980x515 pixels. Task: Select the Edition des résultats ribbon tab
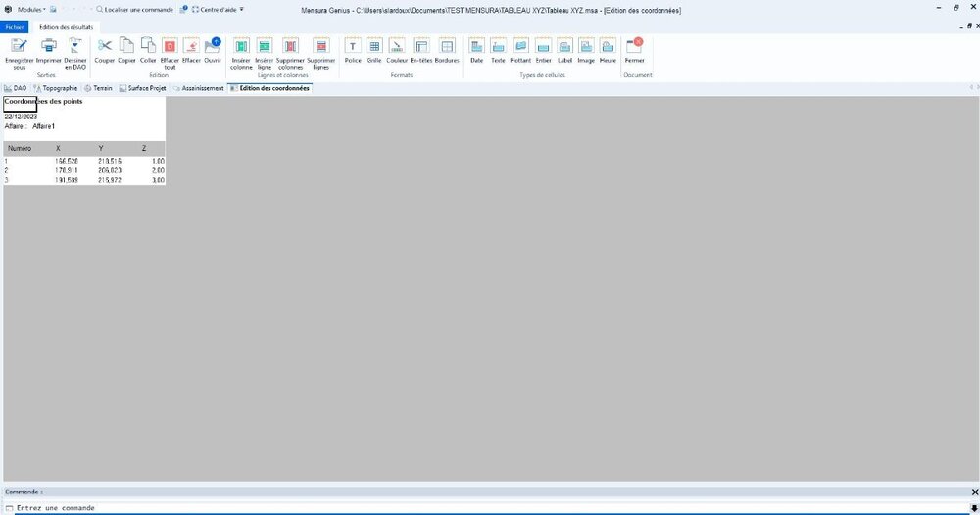pyautogui.click(x=67, y=27)
